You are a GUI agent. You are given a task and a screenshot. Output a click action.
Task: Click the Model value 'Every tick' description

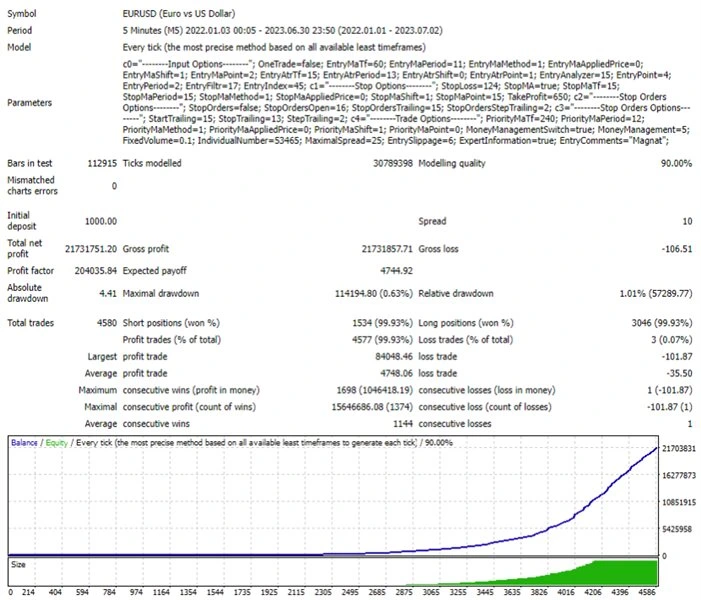274,47
